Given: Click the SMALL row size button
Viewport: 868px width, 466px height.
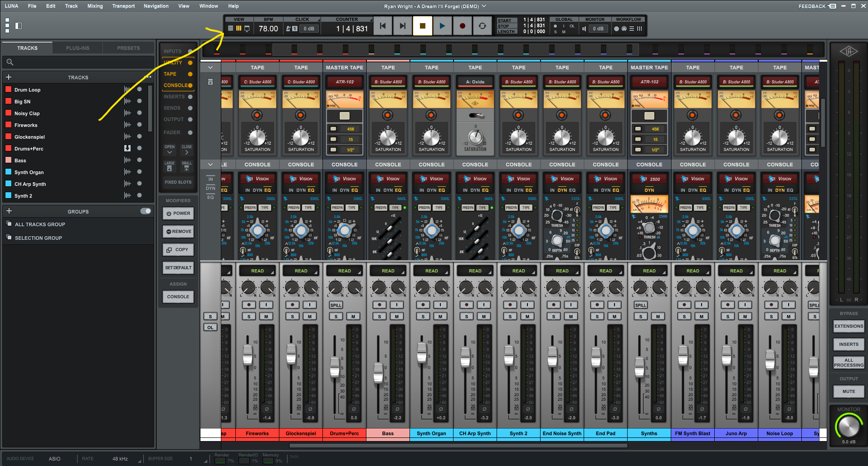Looking at the screenshot, I should [186, 166].
